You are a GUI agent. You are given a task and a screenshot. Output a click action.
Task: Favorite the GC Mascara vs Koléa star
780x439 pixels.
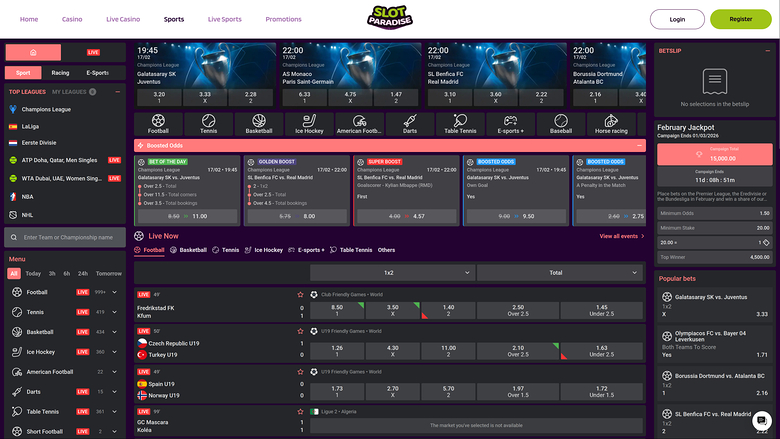tap(300, 412)
